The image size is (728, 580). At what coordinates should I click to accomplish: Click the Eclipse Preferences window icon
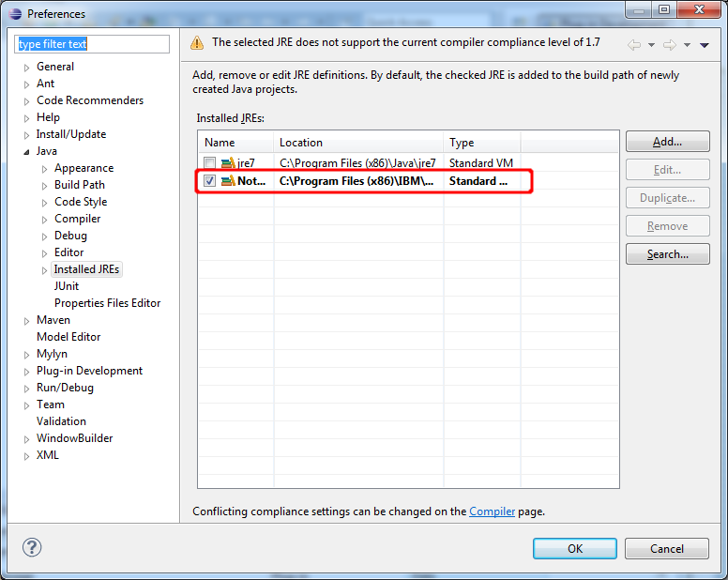[x=14, y=13]
